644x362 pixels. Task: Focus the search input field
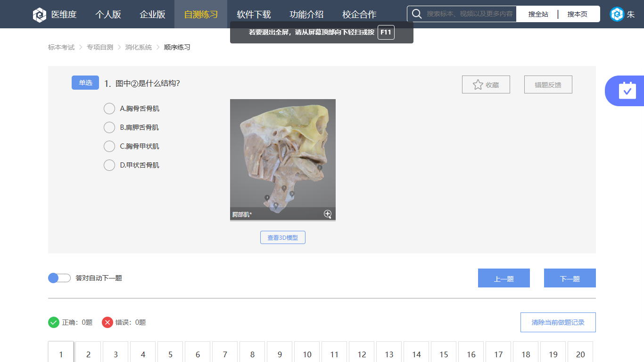(x=470, y=14)
